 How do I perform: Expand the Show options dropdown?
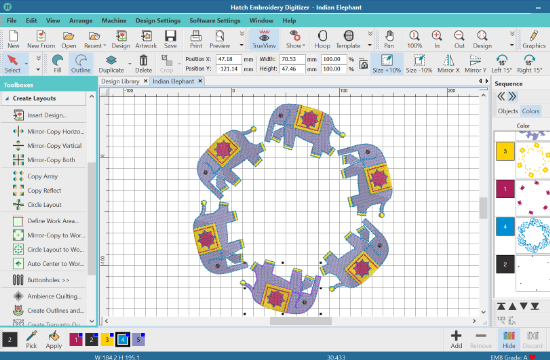(295, 39)
